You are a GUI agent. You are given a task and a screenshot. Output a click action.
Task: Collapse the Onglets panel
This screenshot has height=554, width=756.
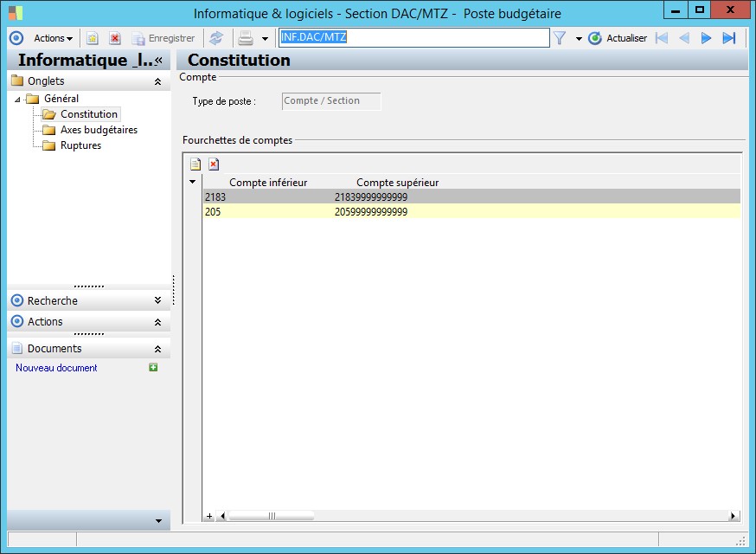[157, 81]
